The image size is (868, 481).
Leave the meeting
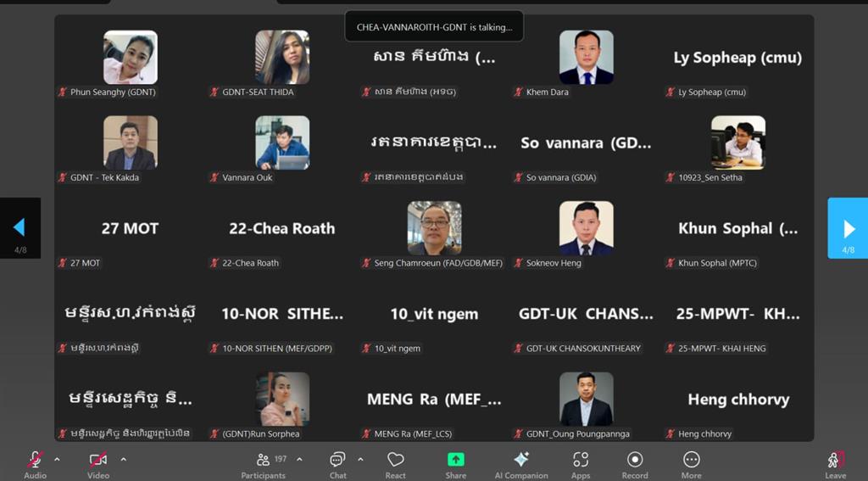835,464
